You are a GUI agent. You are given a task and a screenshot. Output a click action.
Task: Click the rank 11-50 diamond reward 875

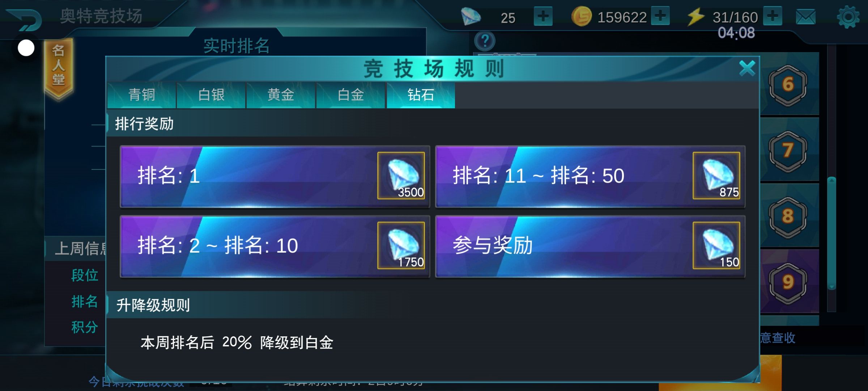(716, 176)
